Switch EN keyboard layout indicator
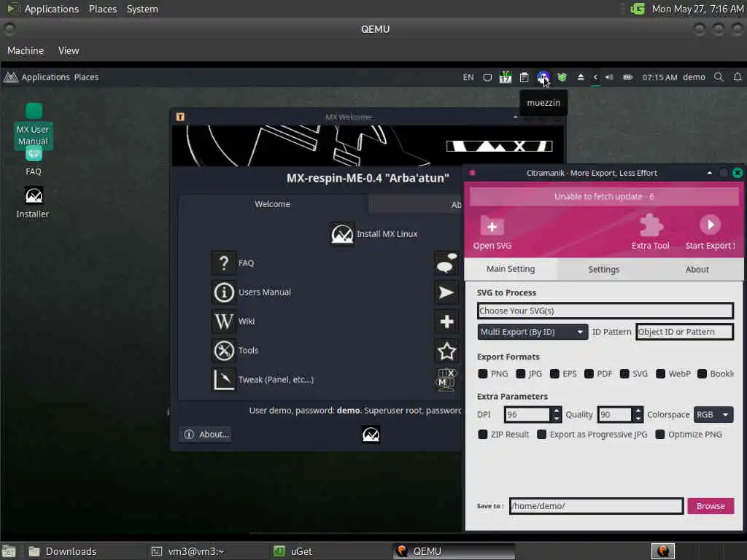 468,77
